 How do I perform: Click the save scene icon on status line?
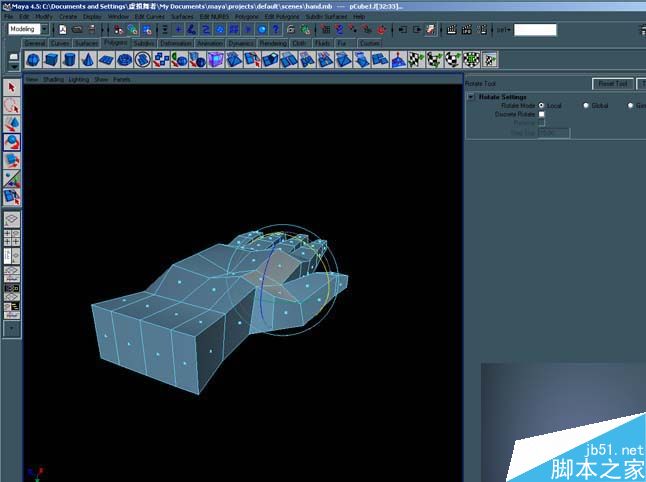click(x=91, y=29)
